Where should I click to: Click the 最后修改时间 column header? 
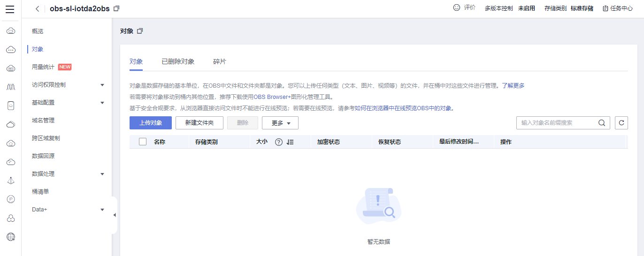tap(459, 142)
